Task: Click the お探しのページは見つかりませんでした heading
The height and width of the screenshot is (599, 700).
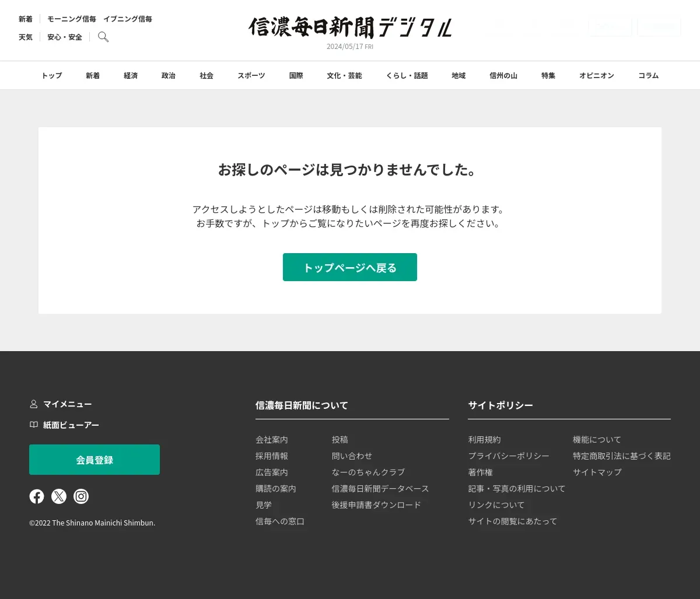Action: [x=350, y=170]
